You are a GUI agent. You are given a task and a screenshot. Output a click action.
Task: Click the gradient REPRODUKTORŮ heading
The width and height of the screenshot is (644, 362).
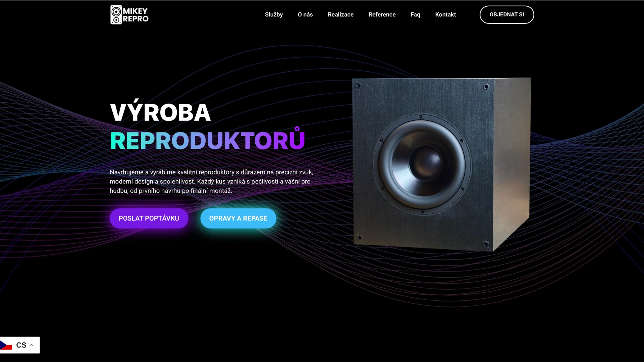click(207, 139)
